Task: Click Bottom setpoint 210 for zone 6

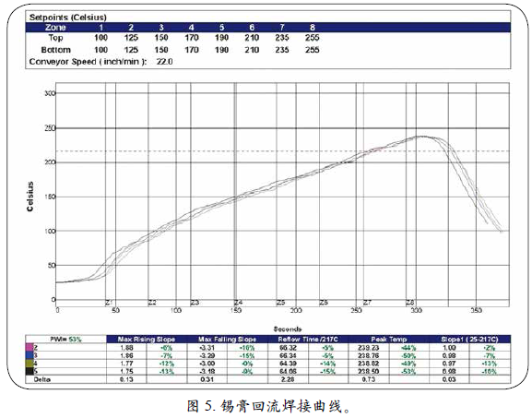Action: (252, 50)
